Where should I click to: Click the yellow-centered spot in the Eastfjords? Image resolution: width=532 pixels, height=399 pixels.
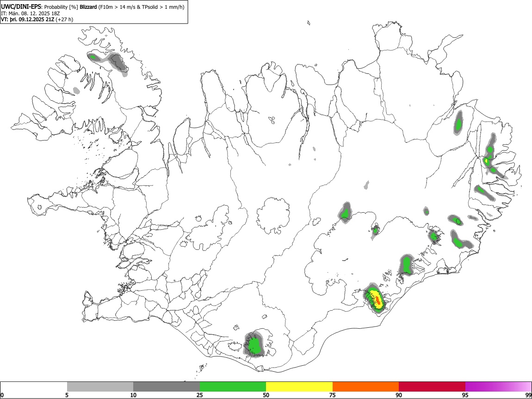pos(486,160)
